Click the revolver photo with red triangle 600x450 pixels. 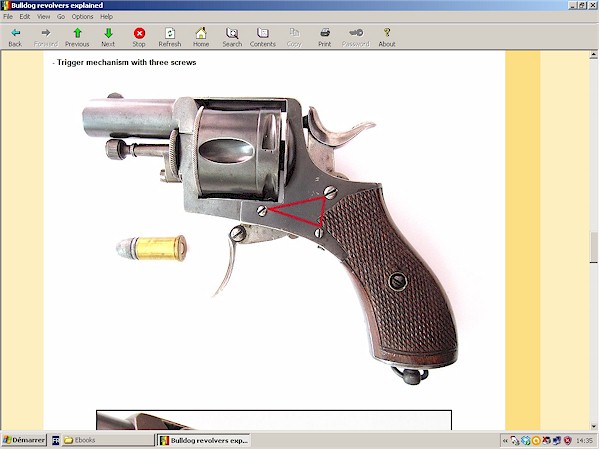270,238
